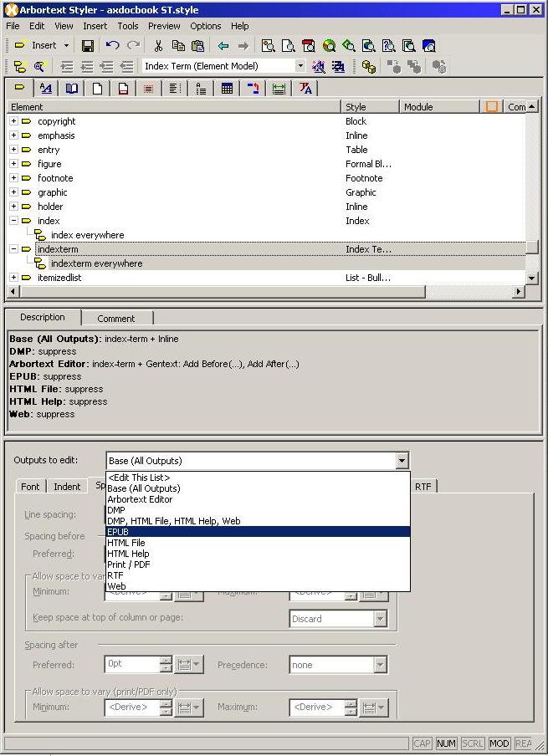Open the Custom Tables grid tab icon
The width and height of the screenshot is (548, 756).
pyautogui.click(x=227, y=89)
